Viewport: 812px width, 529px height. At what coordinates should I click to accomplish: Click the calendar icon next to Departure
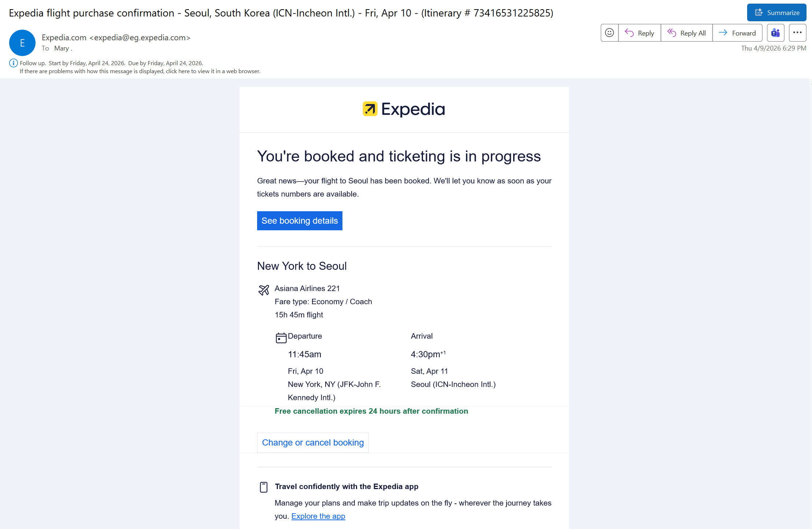point(281,338)
